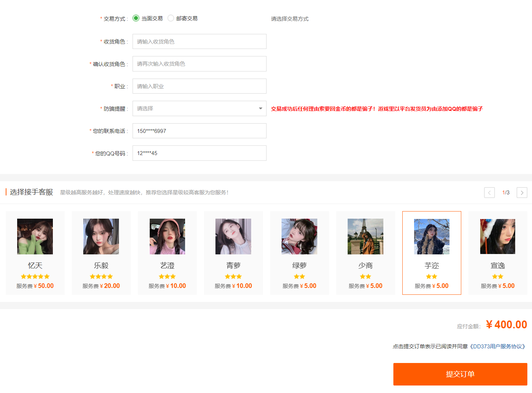Select the 邮寄交易 radio option
532x393 pixels.
click(171, 18)
